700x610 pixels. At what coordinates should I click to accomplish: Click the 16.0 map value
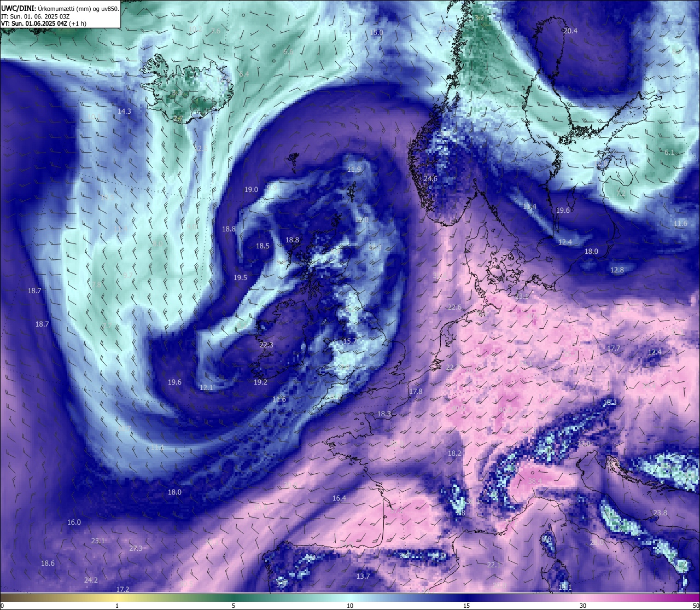click(x=74, y=522)
